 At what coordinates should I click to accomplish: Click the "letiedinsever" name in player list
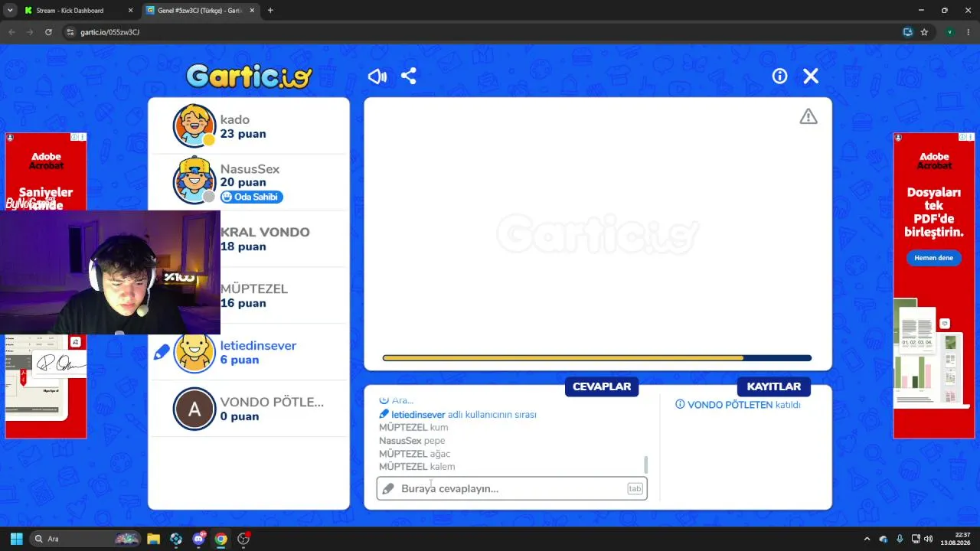(x=258, y=345)
